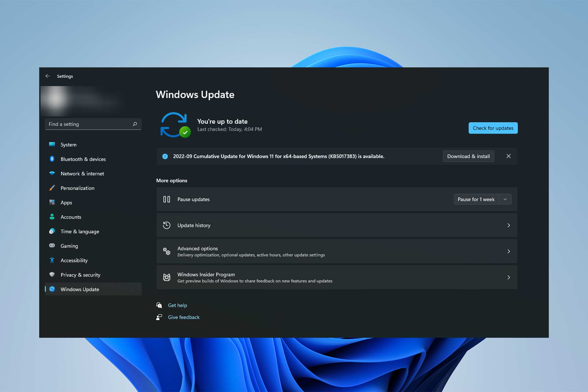
Task: Click the Advanced options gears icon
Action: click(x=167, y=251)
